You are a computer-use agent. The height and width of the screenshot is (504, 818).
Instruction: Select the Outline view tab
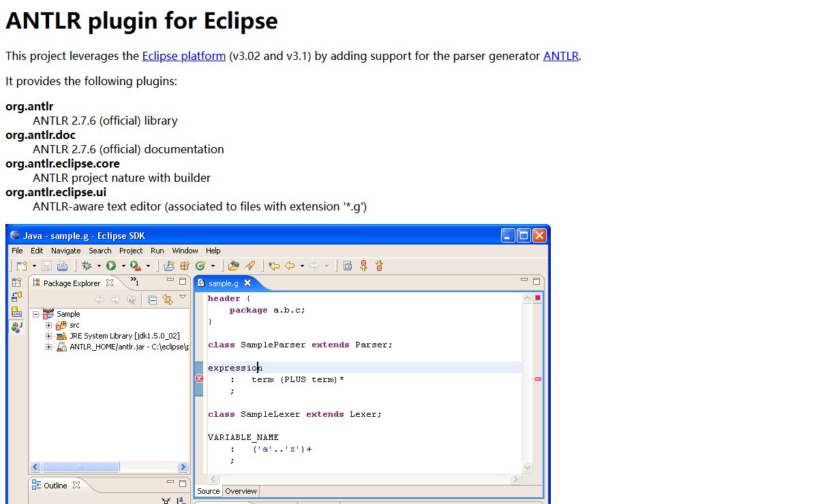(x=56, y=486)
